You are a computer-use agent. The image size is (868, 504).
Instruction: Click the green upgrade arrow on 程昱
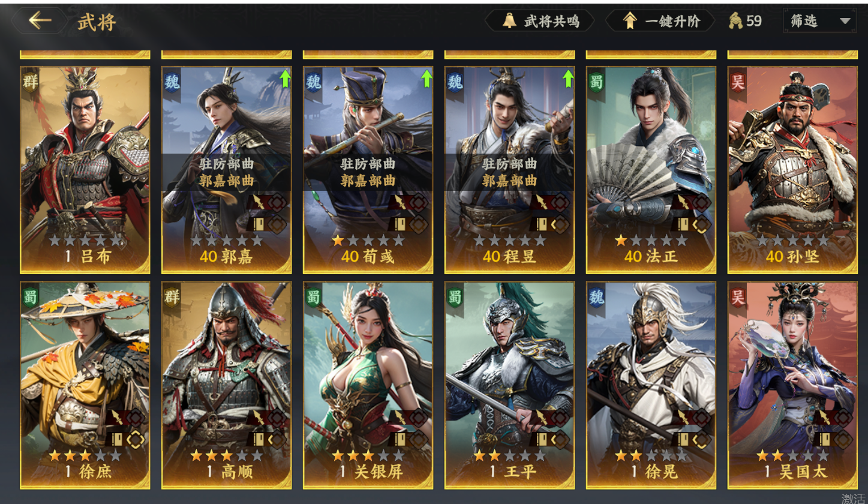568,78
